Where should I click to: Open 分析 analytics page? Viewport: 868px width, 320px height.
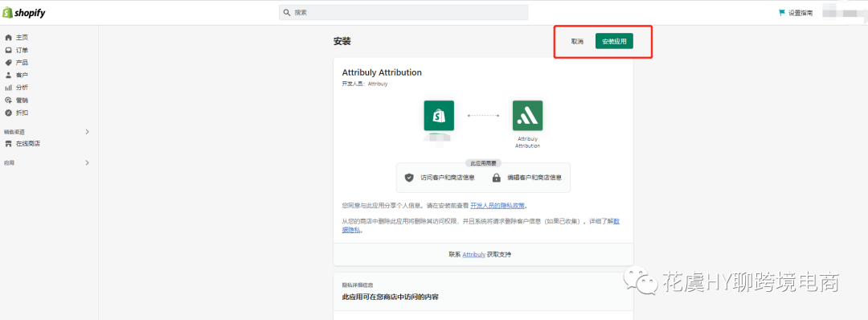click(x=22, y=88)
